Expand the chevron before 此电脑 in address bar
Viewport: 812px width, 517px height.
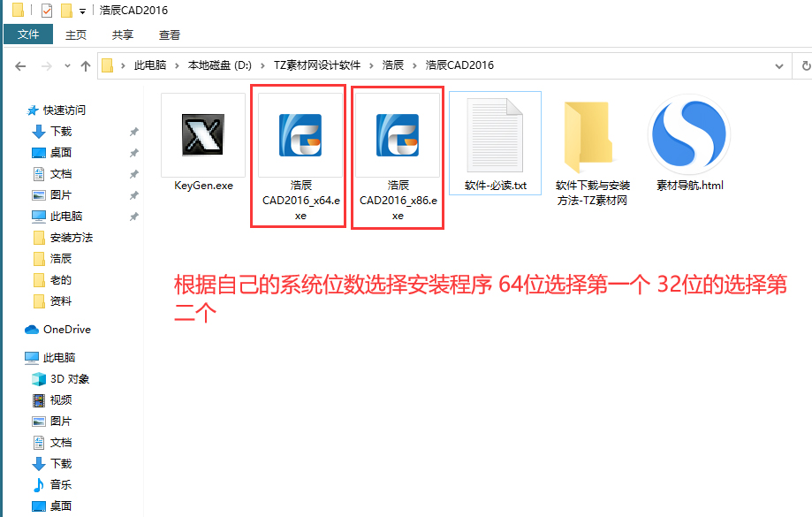pyautogui.click(x=123, y=65)
